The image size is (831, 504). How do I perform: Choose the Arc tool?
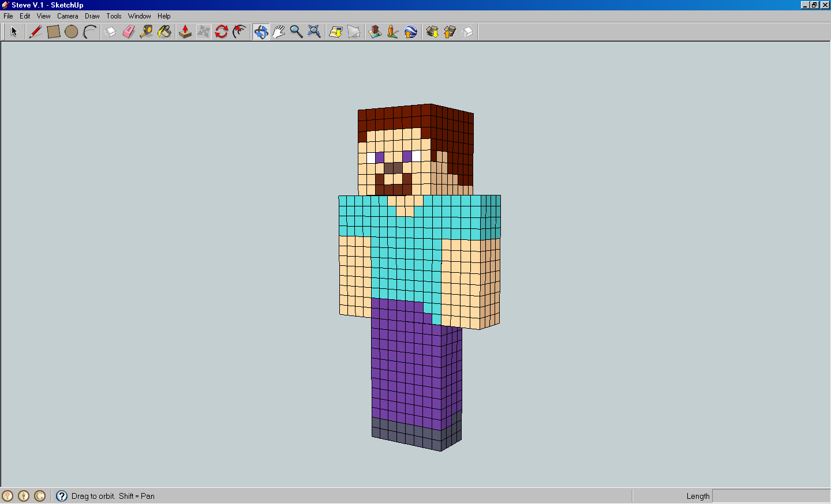(x=90, y=32)
